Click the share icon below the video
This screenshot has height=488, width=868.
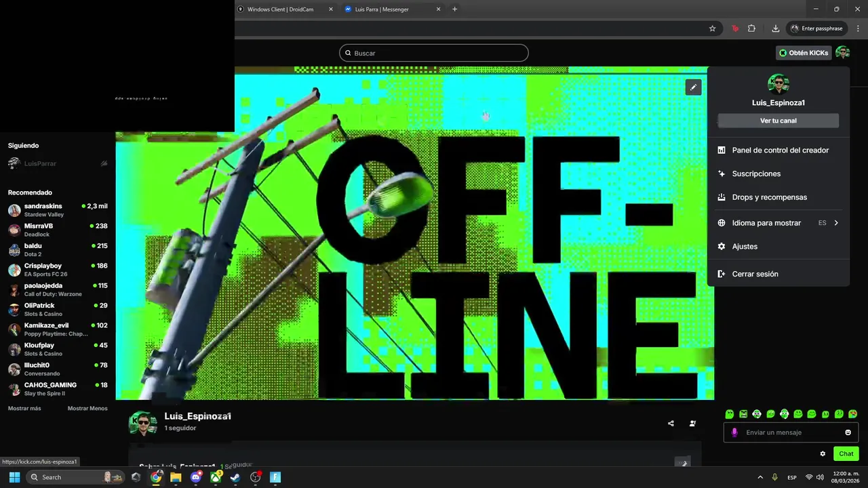(x=671, y=424)
